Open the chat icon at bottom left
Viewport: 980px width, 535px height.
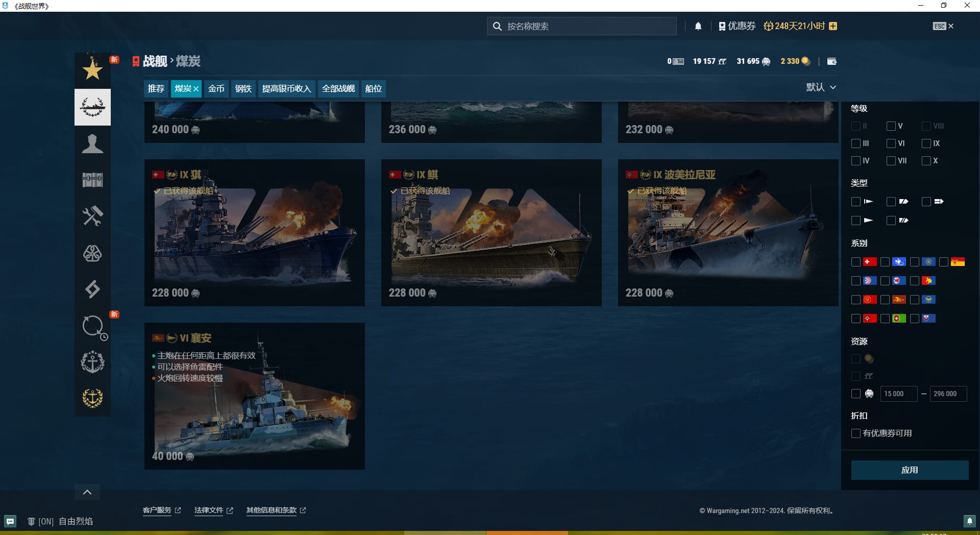(10, 521)
